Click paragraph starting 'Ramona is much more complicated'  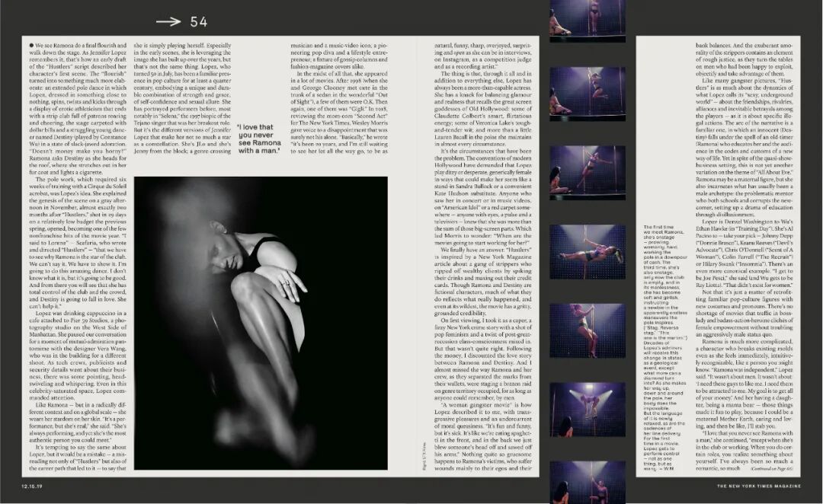tap(745, 384)
